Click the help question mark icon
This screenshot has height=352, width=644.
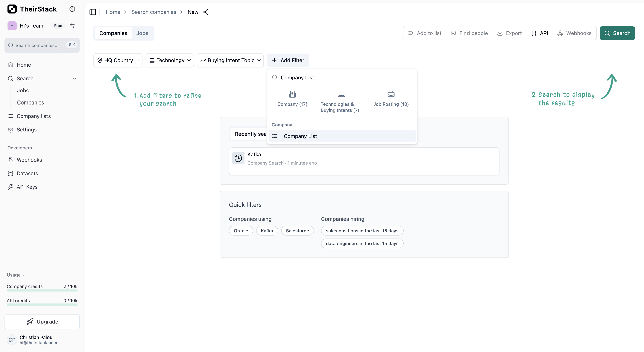[72, 9]
